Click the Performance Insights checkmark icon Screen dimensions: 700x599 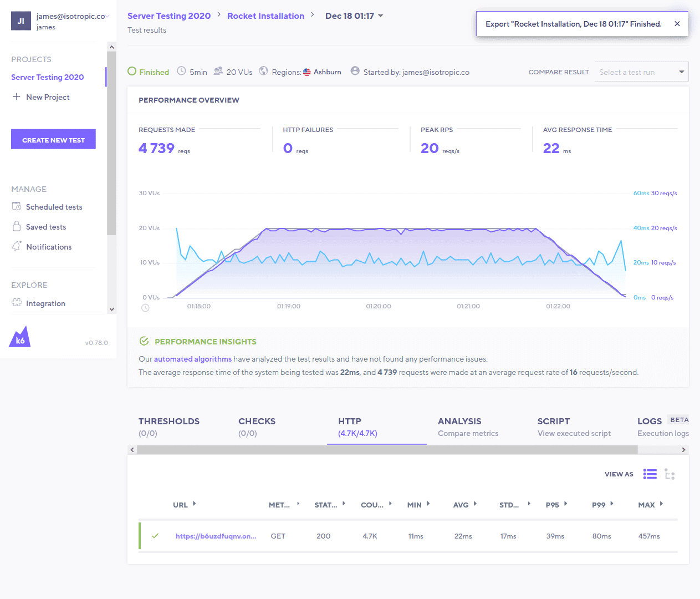pyautogui.click(x=144, y=341)
